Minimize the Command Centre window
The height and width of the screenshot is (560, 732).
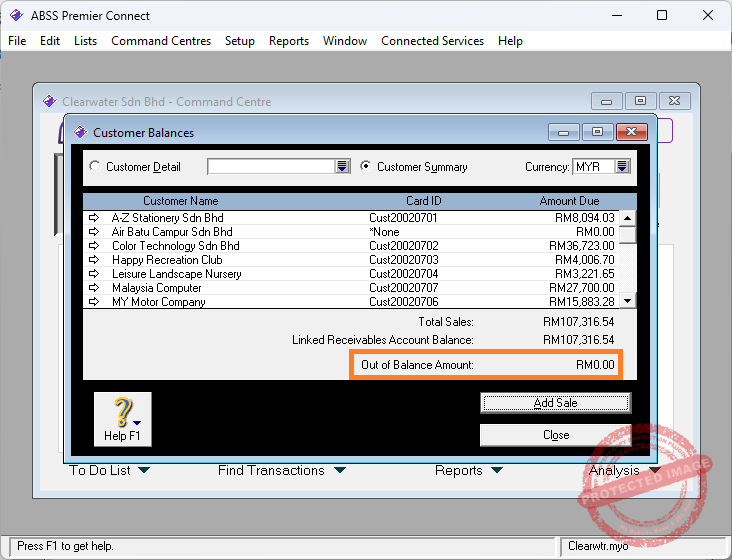click(x=606, y=101)
